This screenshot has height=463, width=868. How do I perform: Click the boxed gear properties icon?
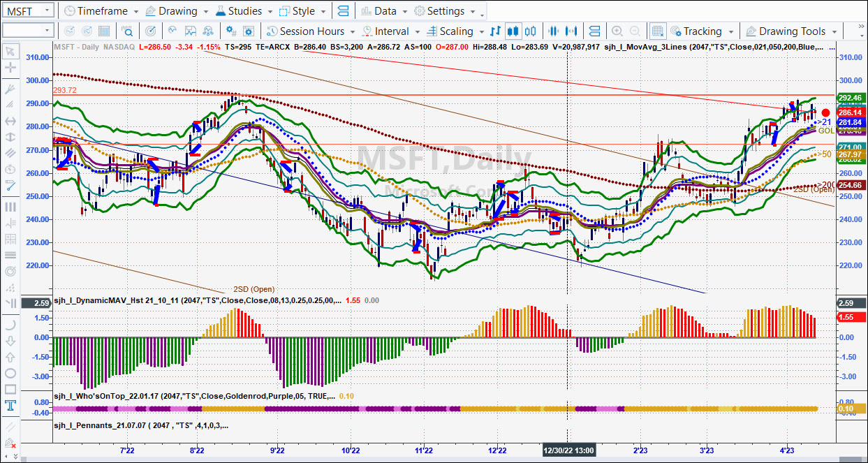tap(250, 31)
